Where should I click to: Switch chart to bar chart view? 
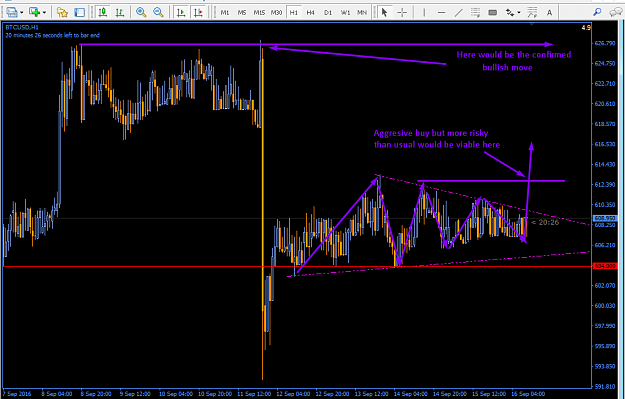(x=120, y=12)
